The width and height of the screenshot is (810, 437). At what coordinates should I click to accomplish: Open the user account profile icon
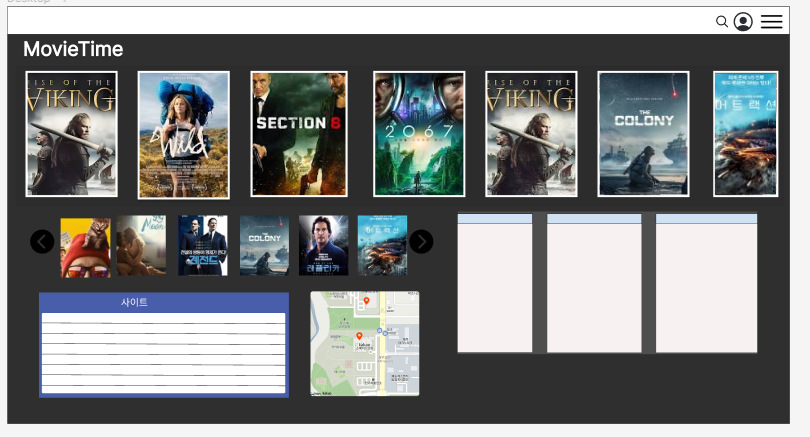743,22
